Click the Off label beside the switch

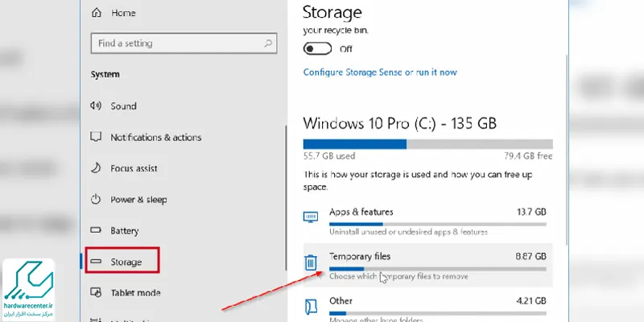346,49
